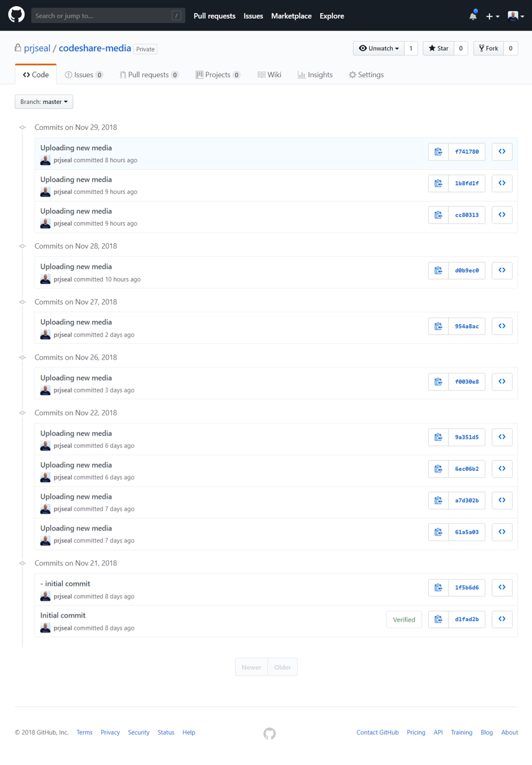The height and width of the screenshot is (765, 532).
Task: Go to Pull requests in top navigation
Action: (214, 16)
